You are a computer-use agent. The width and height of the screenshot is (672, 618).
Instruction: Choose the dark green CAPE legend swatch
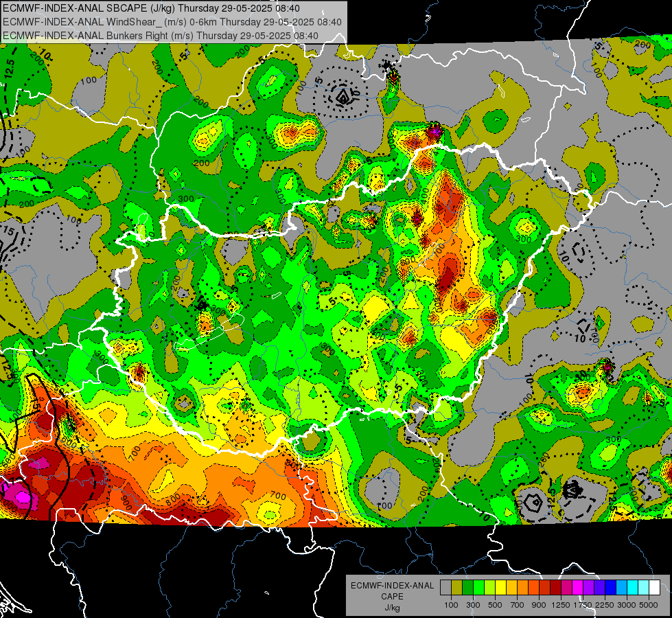[x=467, y=587]
